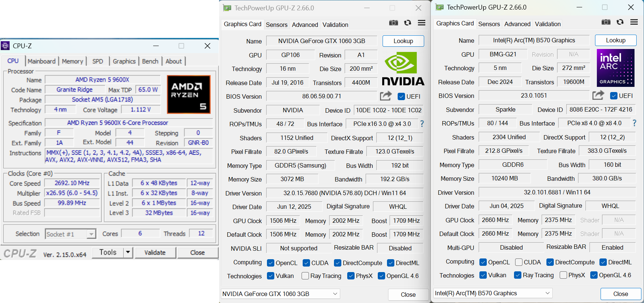Click camera screenshot icon in Arc B570 GPU-Z
The image size is (644, 303).
tap(606, 22)
